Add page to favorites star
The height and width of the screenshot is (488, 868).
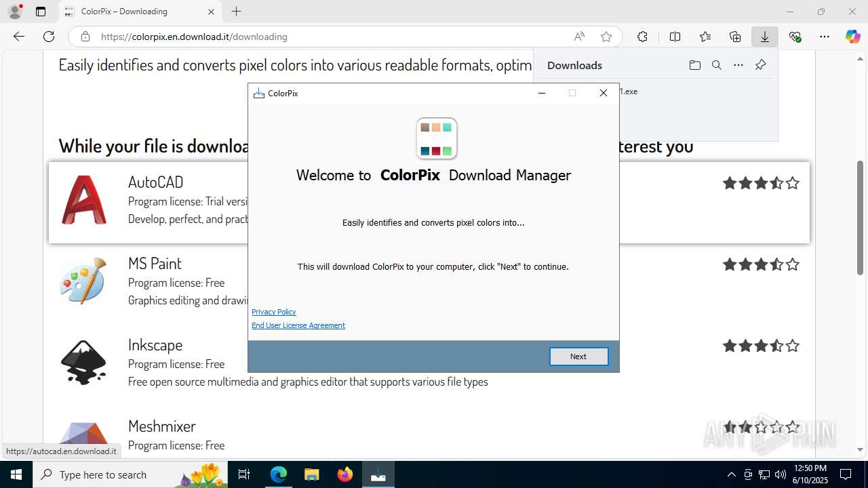coord(606,37)
